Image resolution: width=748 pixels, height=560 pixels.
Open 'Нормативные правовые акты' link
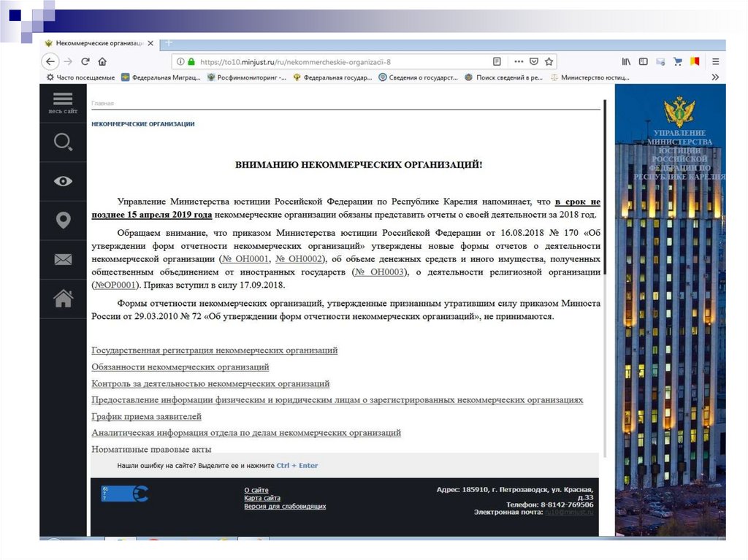click(151, 449)
